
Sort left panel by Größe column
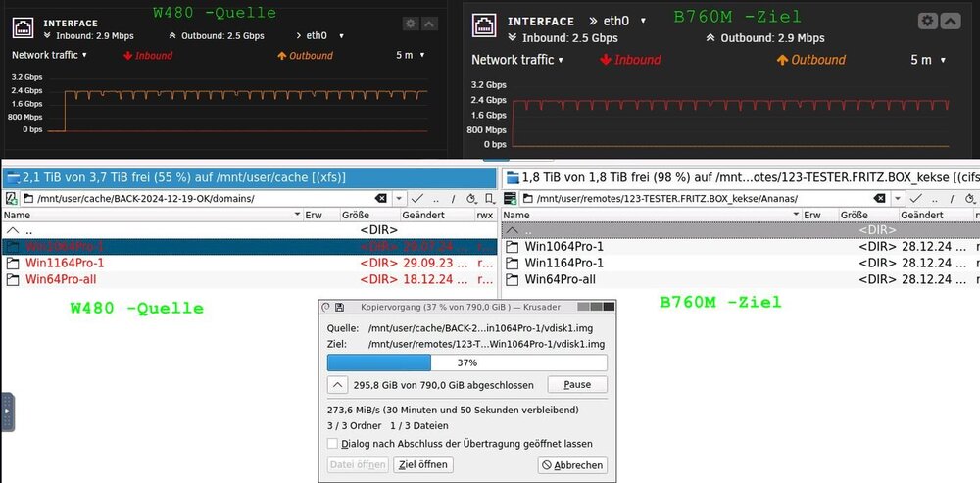pos(369,215)
